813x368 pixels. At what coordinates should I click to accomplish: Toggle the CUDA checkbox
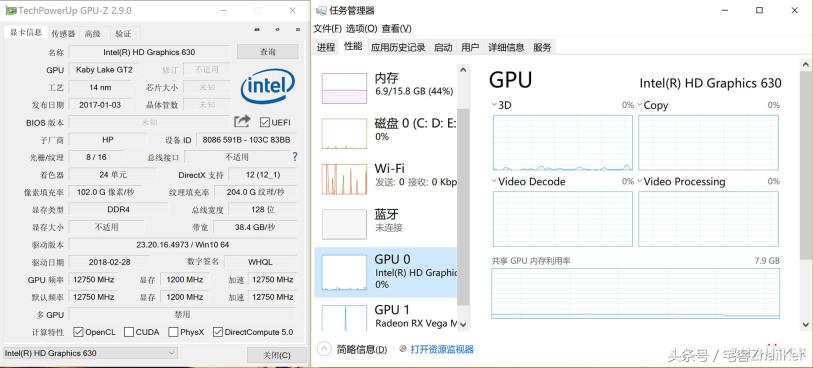click(129, 332)
